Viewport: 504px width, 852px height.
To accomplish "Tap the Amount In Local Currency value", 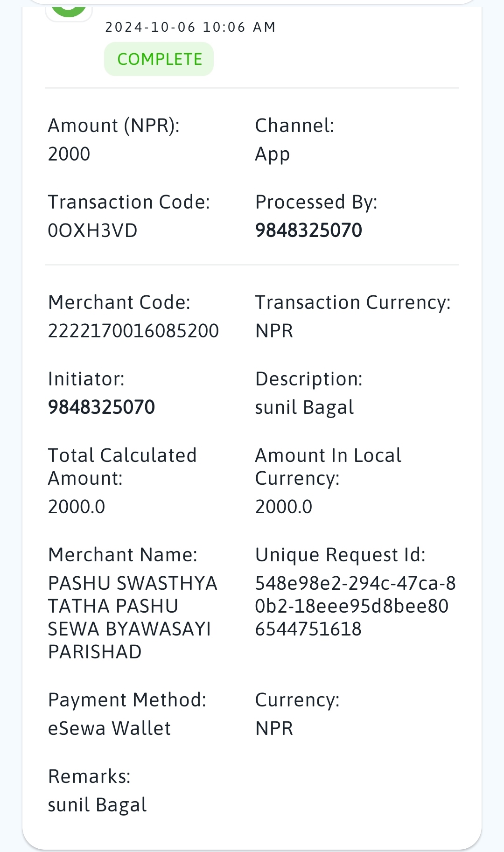I will click(284, 507).
